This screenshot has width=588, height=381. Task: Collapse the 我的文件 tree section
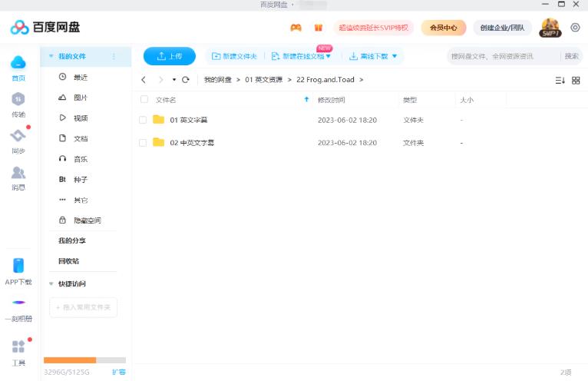51,56
